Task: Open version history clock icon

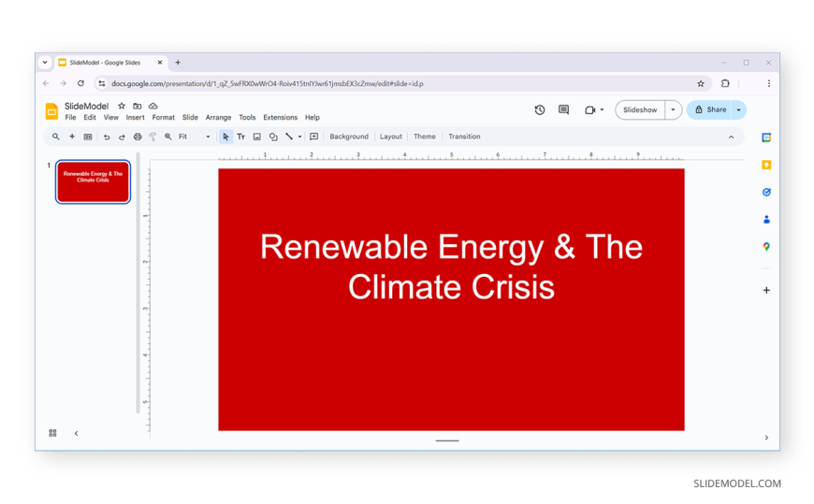Action: pos(540,110)
